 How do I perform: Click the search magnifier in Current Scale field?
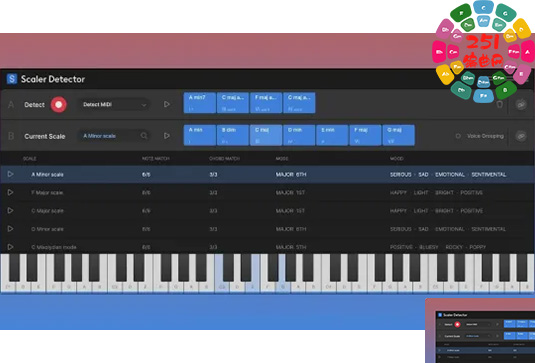click(144, 136)
